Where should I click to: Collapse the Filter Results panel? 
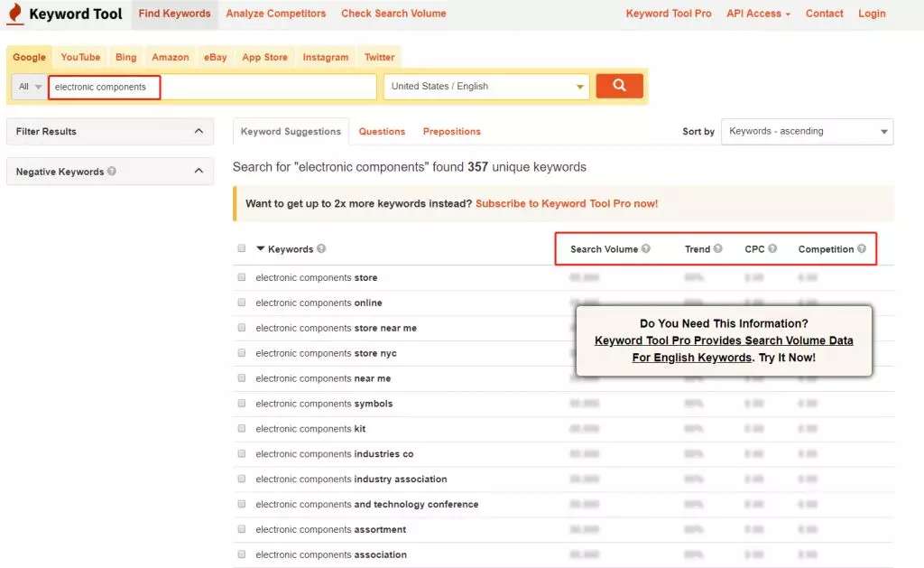pos(199,131)
